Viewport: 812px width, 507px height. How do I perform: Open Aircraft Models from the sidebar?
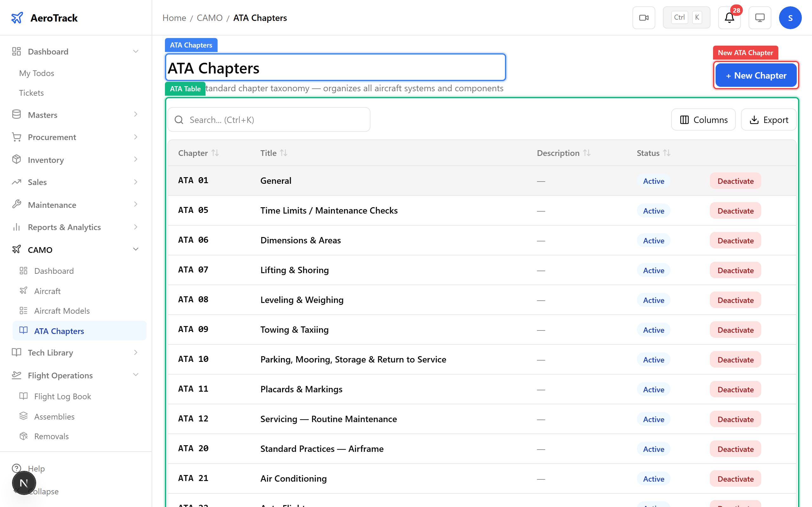pyautogui.click(x=62, y=311)
